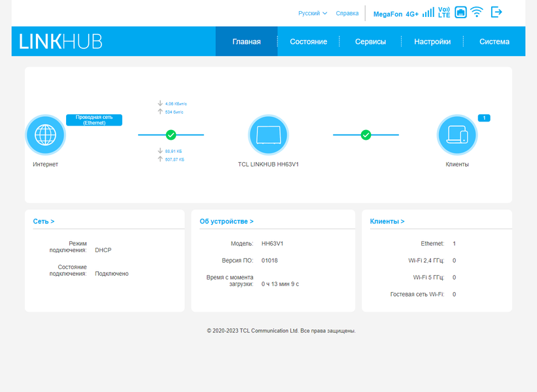Click the download speed arrow 4,06 Кбит/с

[160, 103]
